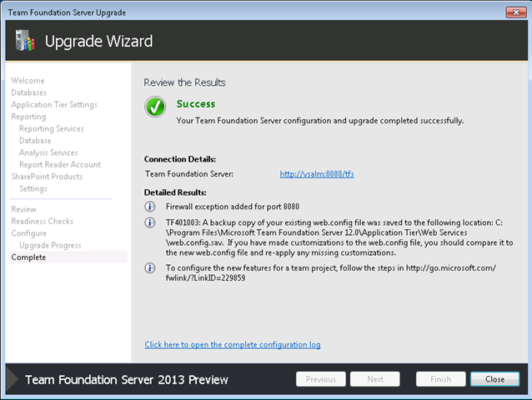This screenshot has height=400, width=532.
Task: Click the Team Foundation Server: label
Action: click(x=189, y=174)
